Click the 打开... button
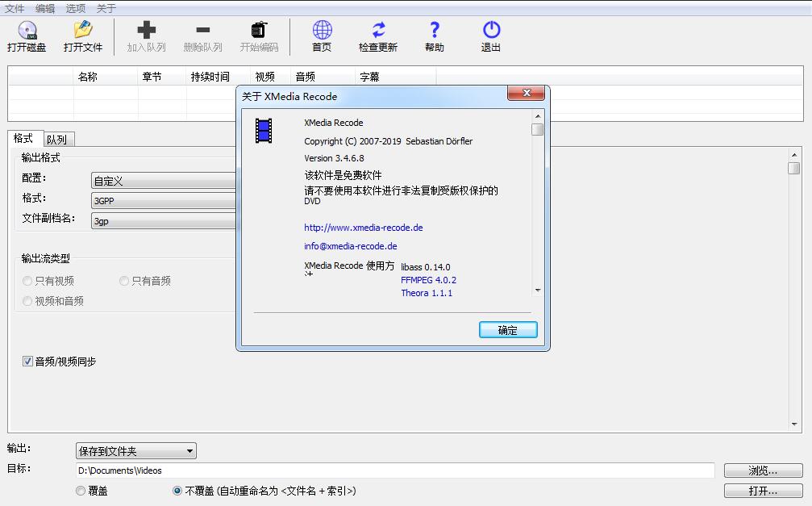 point(763,491)
